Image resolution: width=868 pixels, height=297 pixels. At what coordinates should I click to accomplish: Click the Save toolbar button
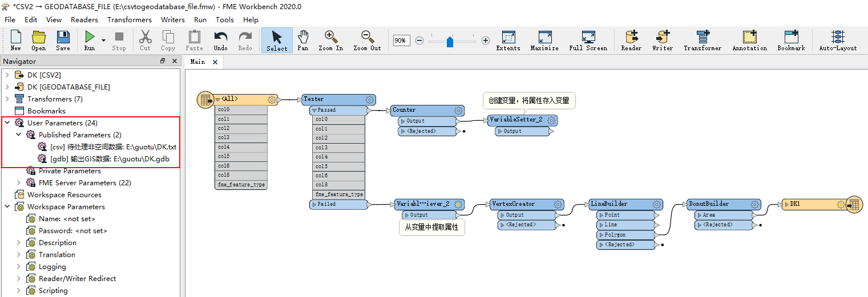point(63,38)
